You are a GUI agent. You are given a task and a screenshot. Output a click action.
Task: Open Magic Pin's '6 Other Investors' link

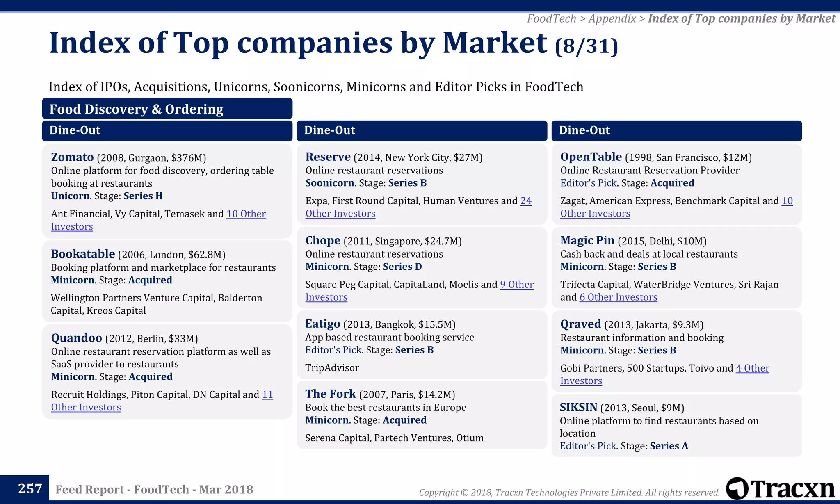pos(618,297)
